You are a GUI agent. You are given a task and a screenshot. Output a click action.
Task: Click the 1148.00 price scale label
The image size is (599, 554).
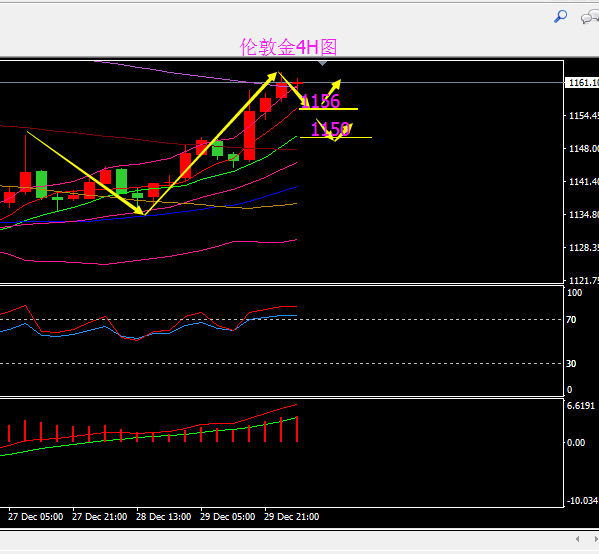point(583,149)
